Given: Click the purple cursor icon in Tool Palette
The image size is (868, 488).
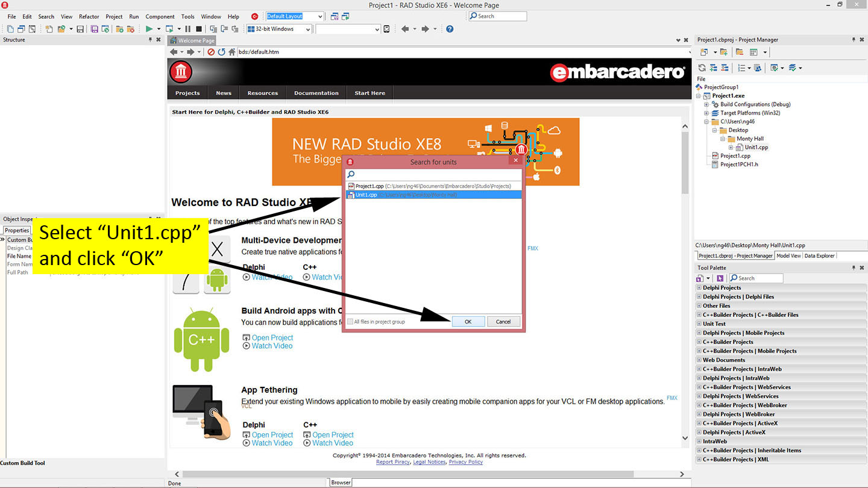Looking at the screenshot, I should [x=719, y=278].
